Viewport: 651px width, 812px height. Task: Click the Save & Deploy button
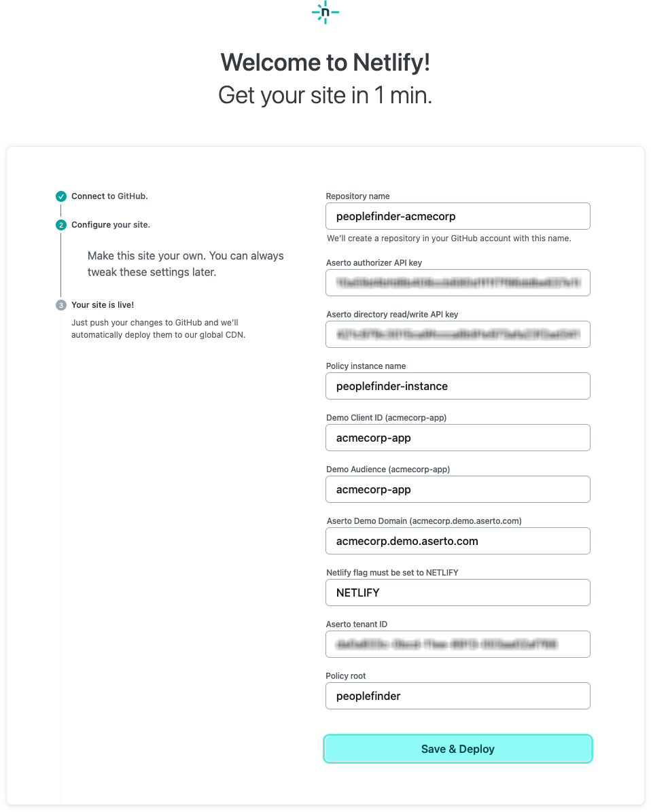(x=458, y=749)
